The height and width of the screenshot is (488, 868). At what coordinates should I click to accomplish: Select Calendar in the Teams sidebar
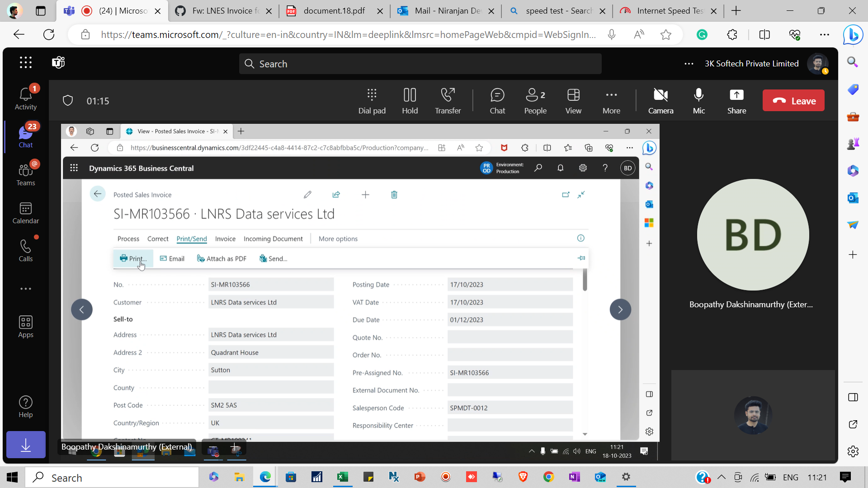point(25,212)
